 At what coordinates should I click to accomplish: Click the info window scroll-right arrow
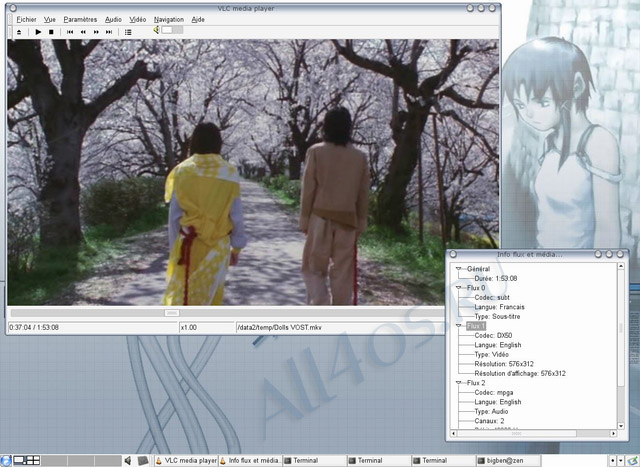point(613,433)
